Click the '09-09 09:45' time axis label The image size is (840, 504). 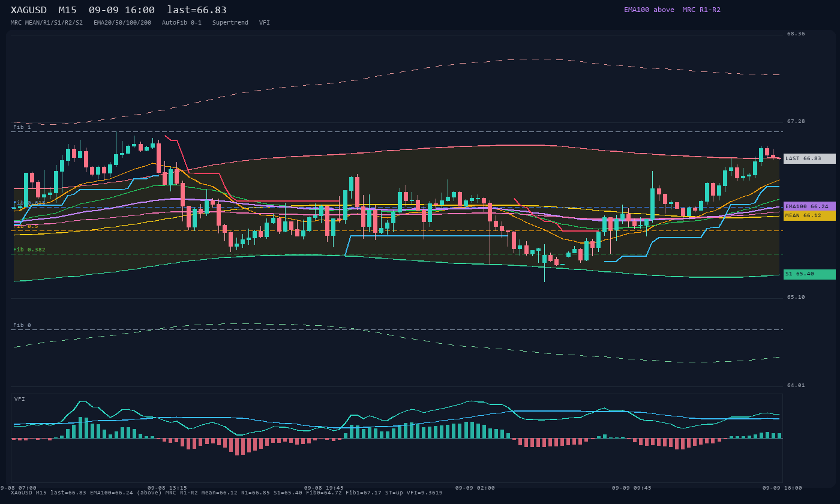click(632, 488)
